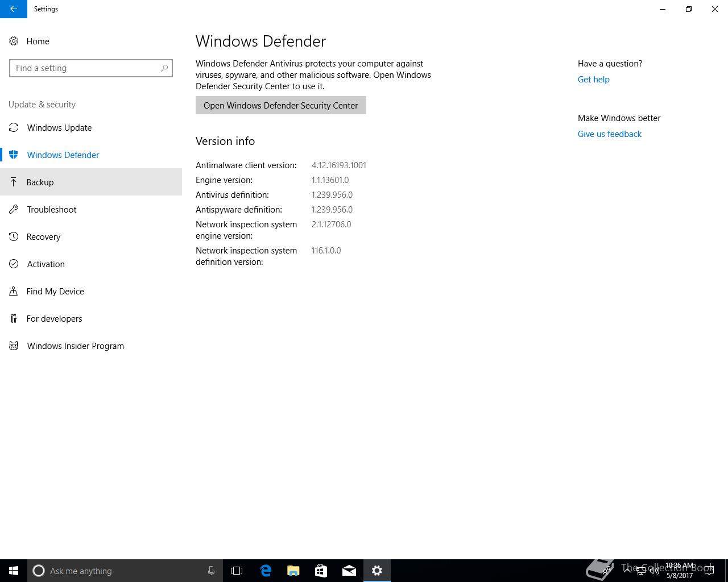This screenshot has height=582, width=728.
Task: Open Windows Defender Security Center
Action: tap(281, 105)
